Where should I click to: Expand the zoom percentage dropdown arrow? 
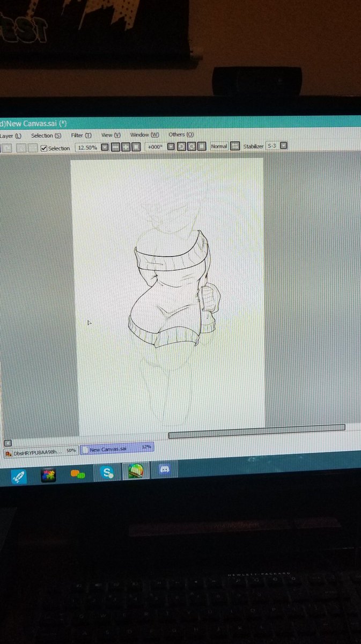click(105, 147)
